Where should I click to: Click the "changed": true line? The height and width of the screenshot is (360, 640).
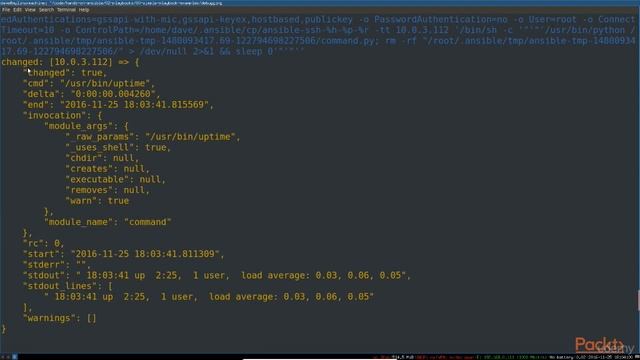point(65,73)
